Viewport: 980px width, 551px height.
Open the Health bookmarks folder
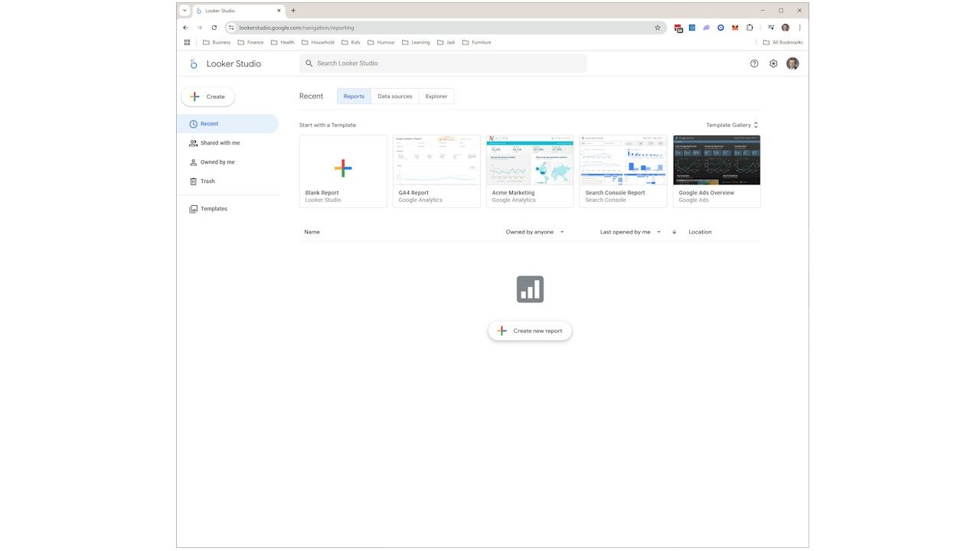[x=283, y=42]
